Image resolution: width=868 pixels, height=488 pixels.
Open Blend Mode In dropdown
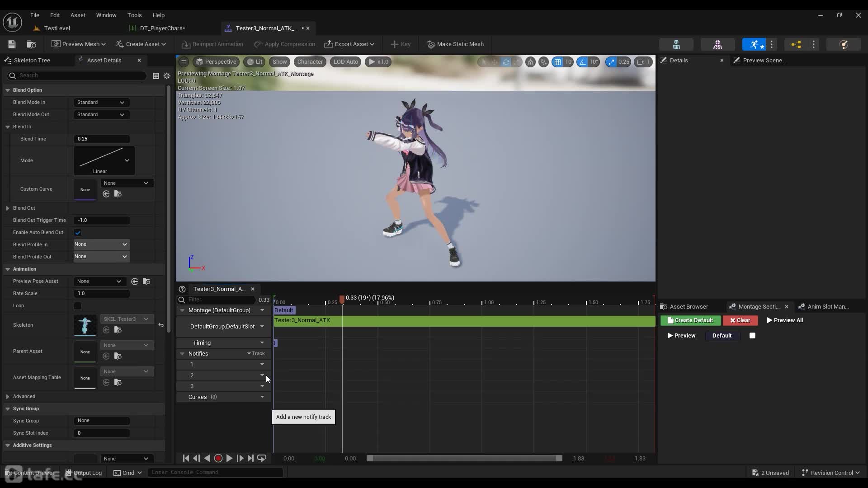[x=101, y=103]
